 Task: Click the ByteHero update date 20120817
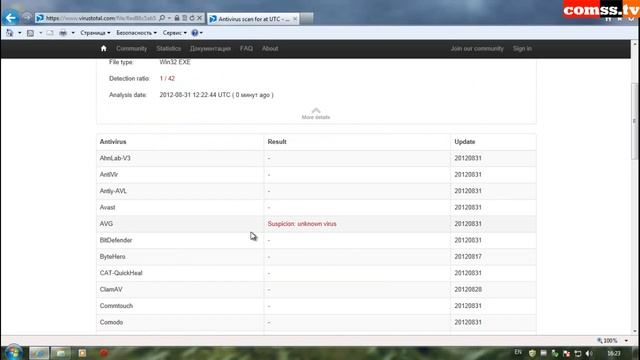click(x=468, y=257)
